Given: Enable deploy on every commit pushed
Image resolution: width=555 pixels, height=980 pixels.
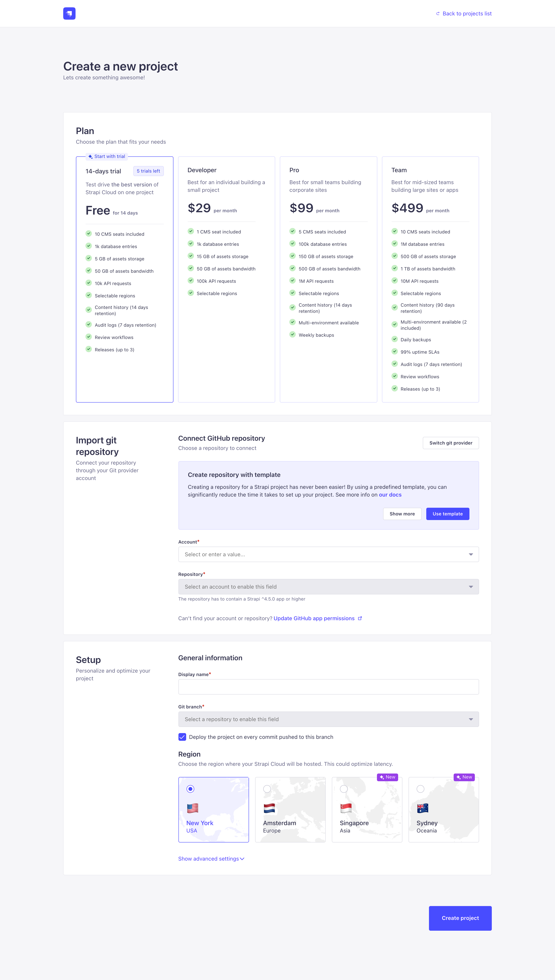Looking at the screenshot, I should tap(182, 737).
